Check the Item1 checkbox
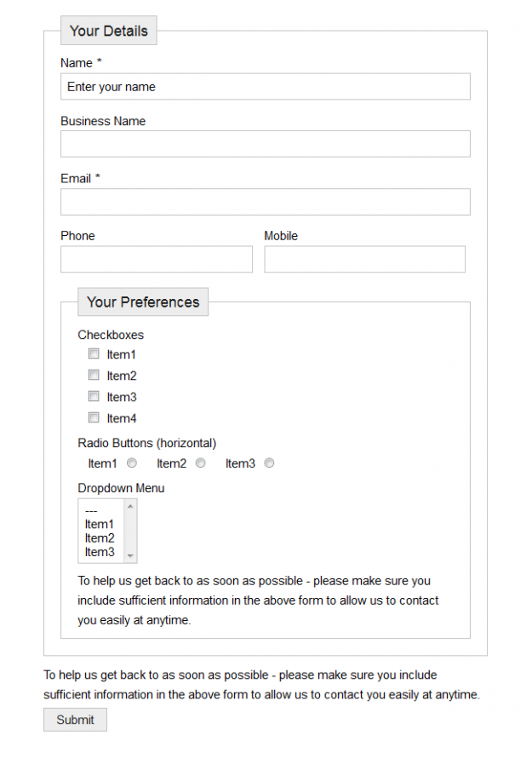This screenshot has height=770, width=532. tap(94, 354)
